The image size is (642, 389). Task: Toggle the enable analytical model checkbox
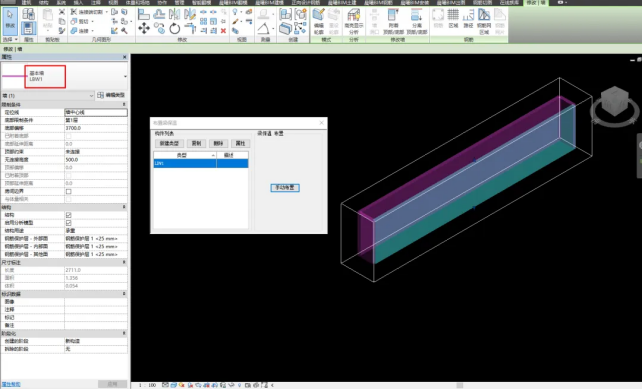click(x=68, y=223)
